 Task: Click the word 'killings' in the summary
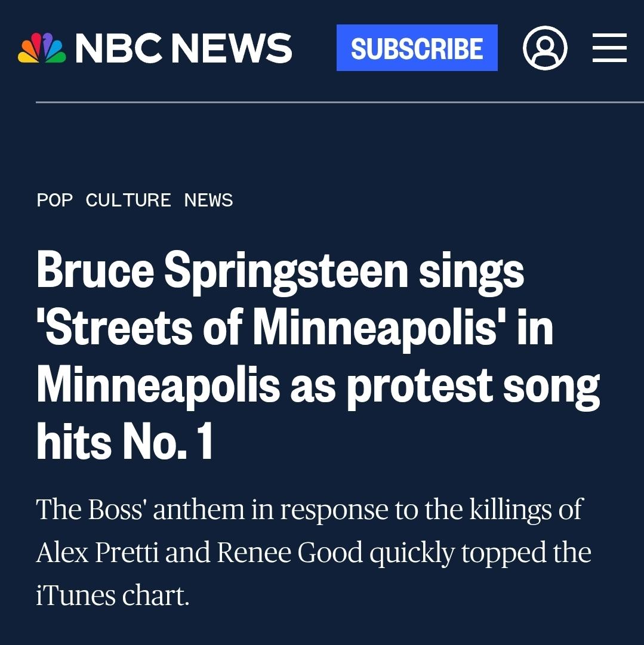coord(507,510)
